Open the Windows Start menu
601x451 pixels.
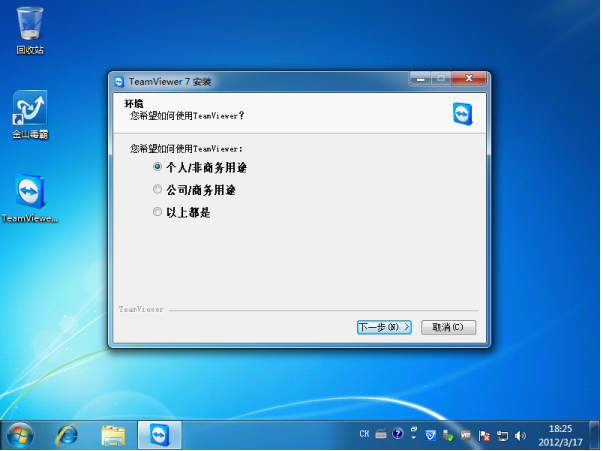tap(20, 435)
